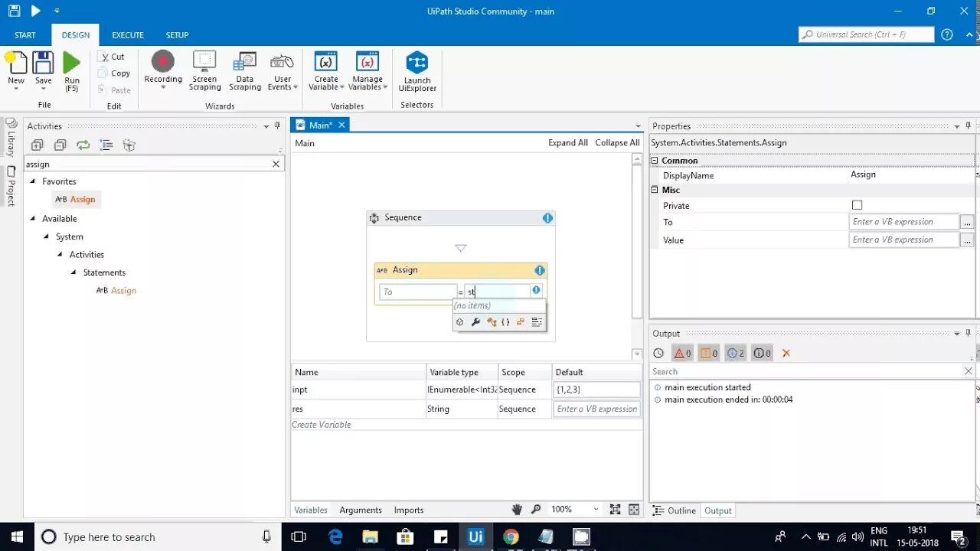Click Expand All in the designer
This screenshot has width=980, height=551.
coord(568,143)
